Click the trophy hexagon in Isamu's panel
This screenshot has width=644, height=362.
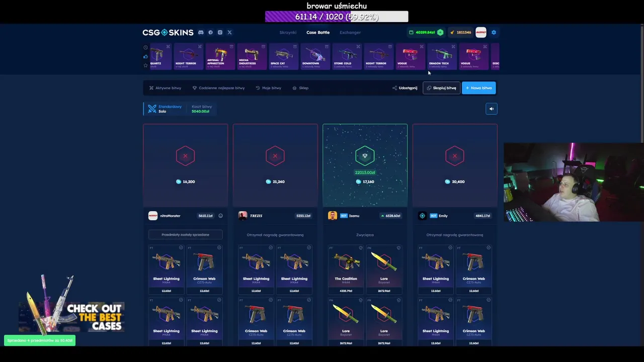pyautogui.click(x=365, y=156)
